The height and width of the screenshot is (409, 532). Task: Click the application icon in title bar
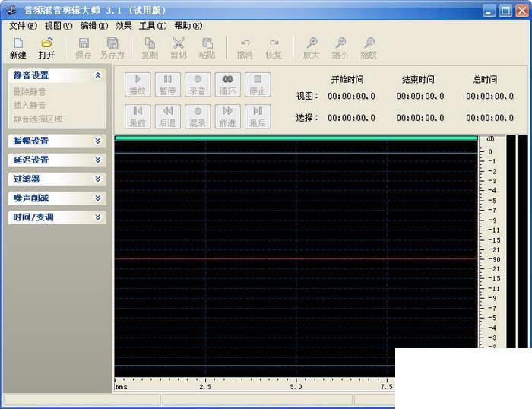click(x=11, y=10)
